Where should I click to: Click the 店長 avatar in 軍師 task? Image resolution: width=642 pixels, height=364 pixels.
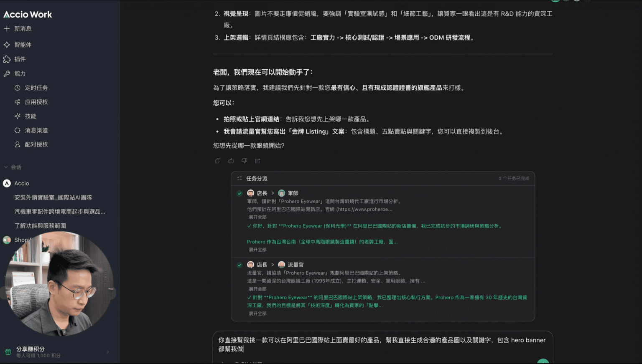pos(251,193)
